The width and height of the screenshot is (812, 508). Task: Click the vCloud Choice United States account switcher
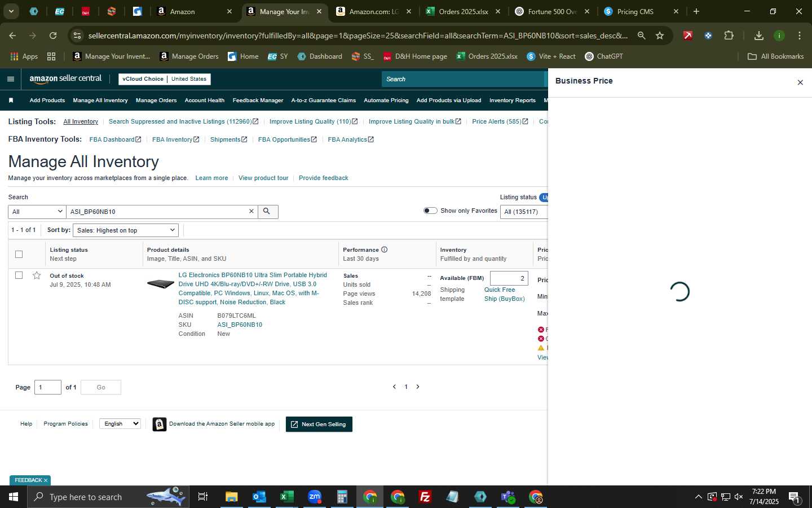(x=165, y=79)
